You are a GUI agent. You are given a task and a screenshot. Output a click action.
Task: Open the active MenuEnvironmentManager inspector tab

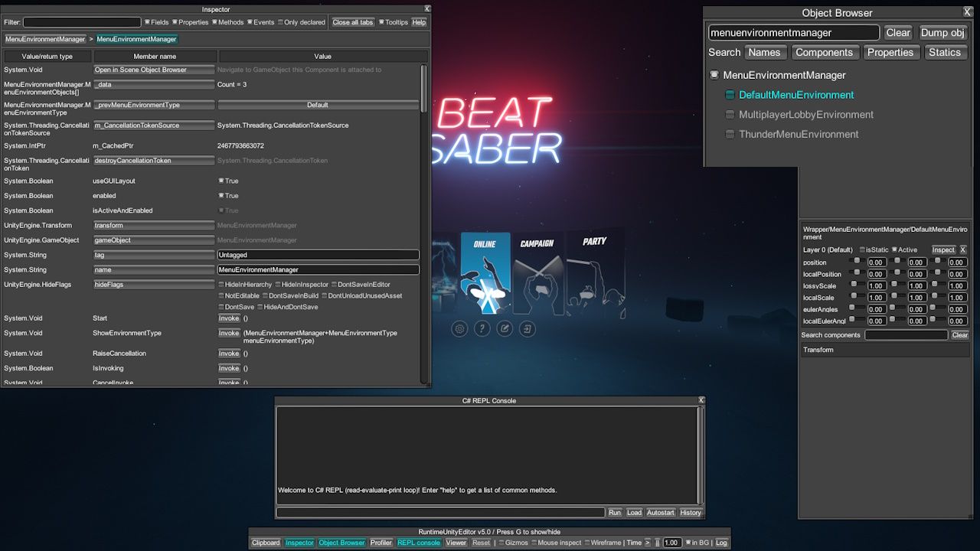tap(137, 39)
